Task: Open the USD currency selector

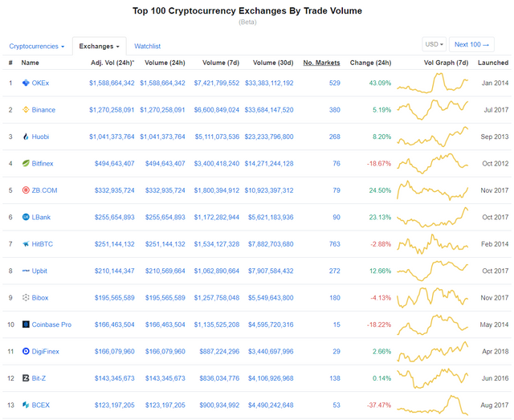Action: point(434,44)
